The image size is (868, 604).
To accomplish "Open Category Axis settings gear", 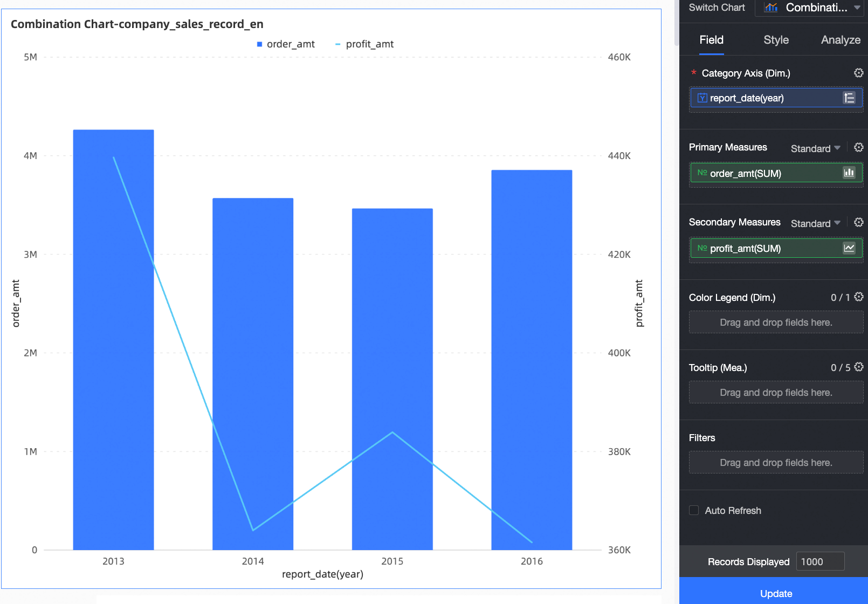I will 859,73.
